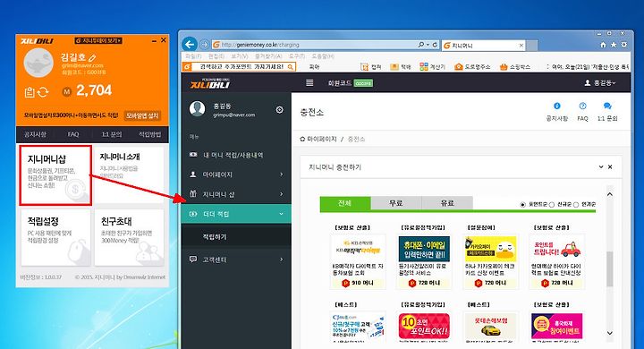644x349 pixels.
Task: Open the 홍길동 user dropdown in header
Action: coord(600,83)
